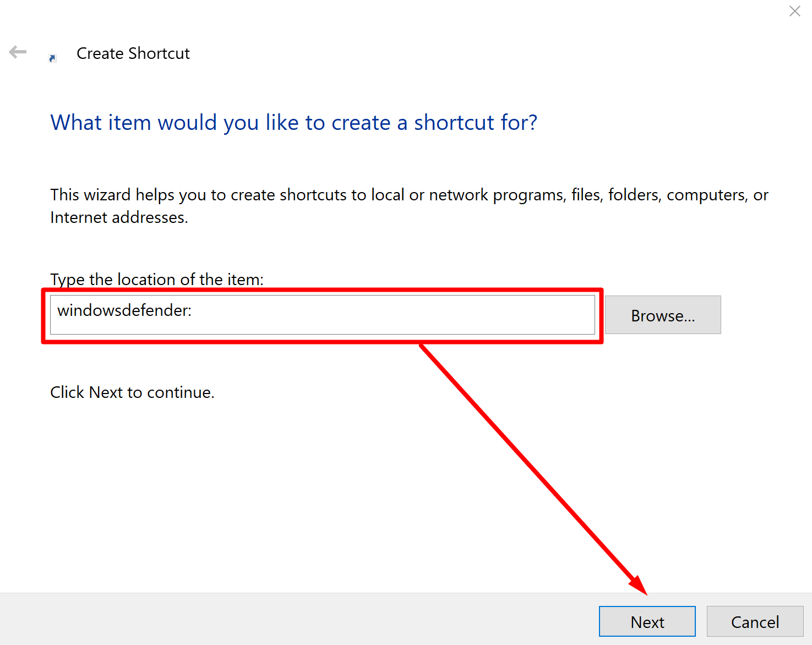The width and height of the screenshot is (812, 645).
Task: Click the 'Create Shortcut' title text
Action: pyautogui.click(x=133, y=53)
